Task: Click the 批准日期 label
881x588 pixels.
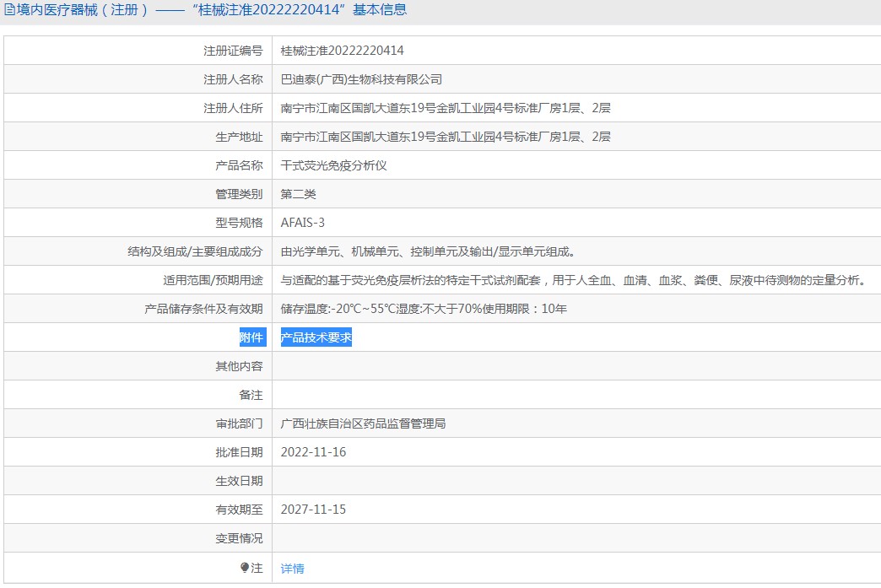Action: [x=240, y=452]
